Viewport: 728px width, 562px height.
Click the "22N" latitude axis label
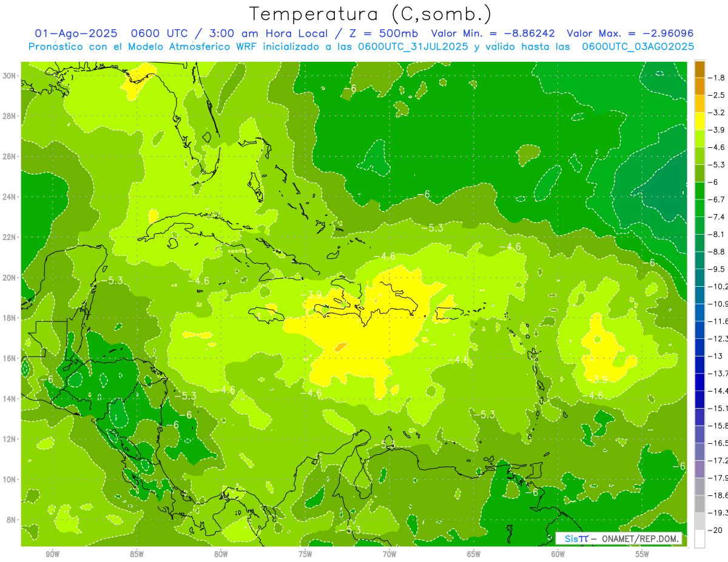tap(9, 237)
